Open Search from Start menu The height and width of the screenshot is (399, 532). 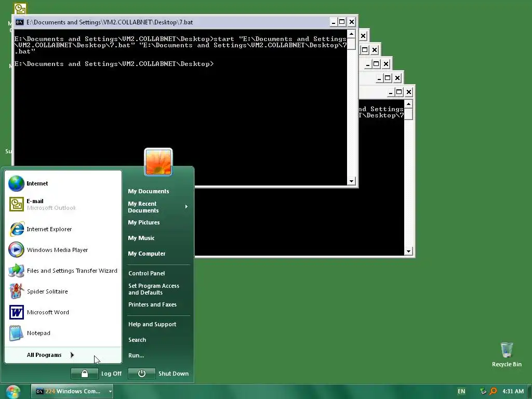click(x=137, y=340)
